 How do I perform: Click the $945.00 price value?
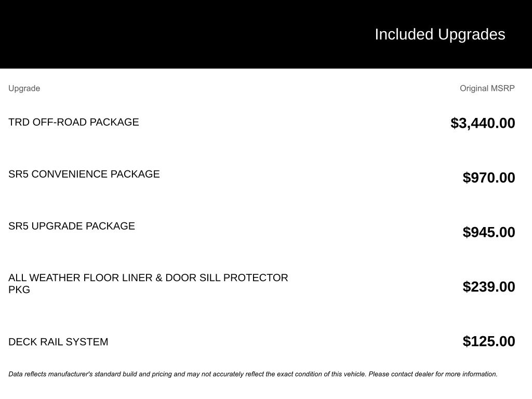tap(489, 232)
